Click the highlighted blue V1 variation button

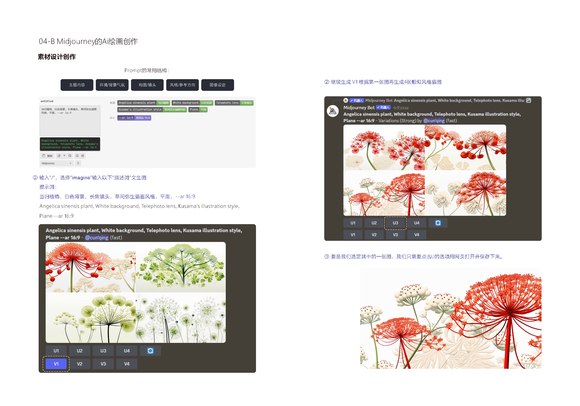(x=56, y=364)
